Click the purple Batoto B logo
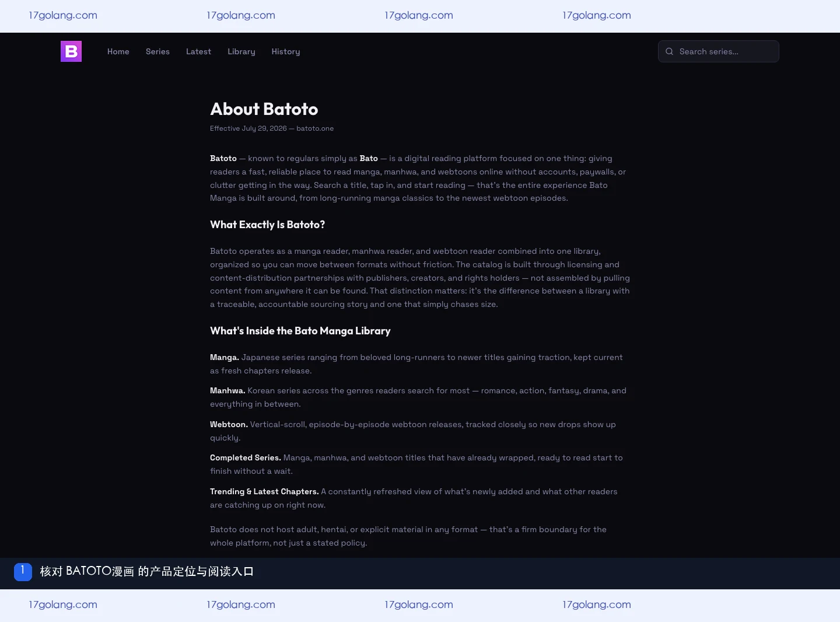 [71, 51]
